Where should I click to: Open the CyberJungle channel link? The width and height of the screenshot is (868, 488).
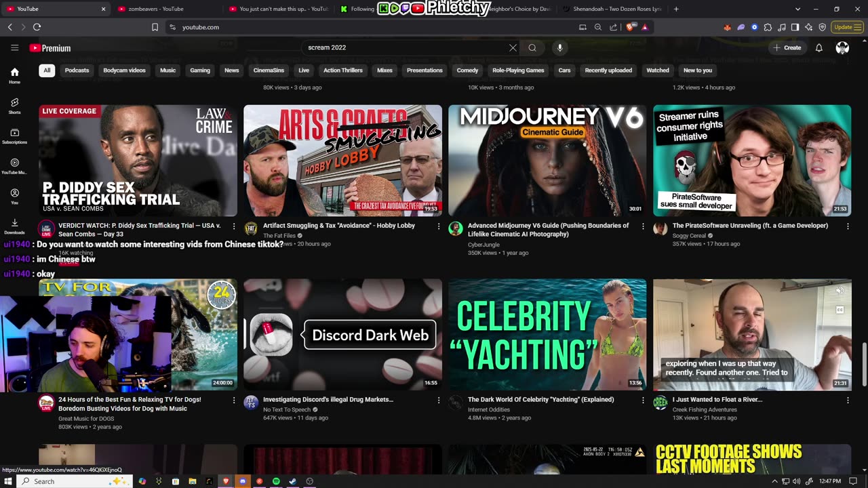484,245
